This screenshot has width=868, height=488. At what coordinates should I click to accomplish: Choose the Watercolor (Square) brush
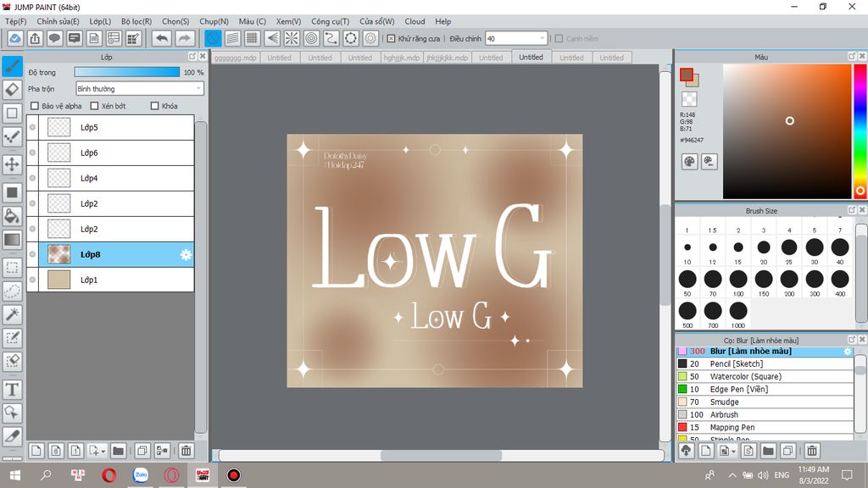pos(746,376)
